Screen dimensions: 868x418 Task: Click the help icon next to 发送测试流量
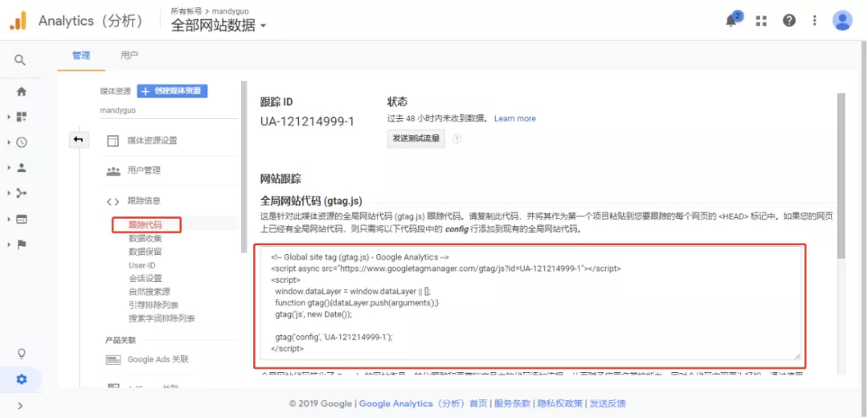pos(457,140)
